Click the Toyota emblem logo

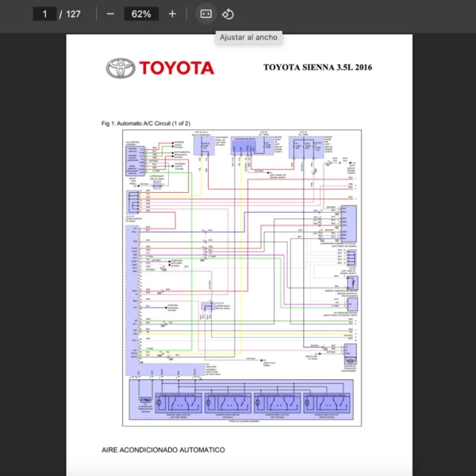(121, 68)
